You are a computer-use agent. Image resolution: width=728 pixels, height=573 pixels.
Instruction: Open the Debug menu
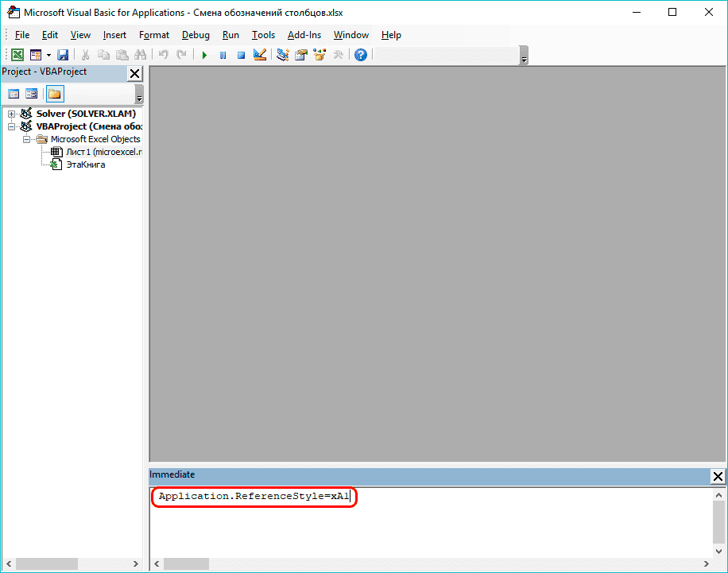tap(196, 35)
